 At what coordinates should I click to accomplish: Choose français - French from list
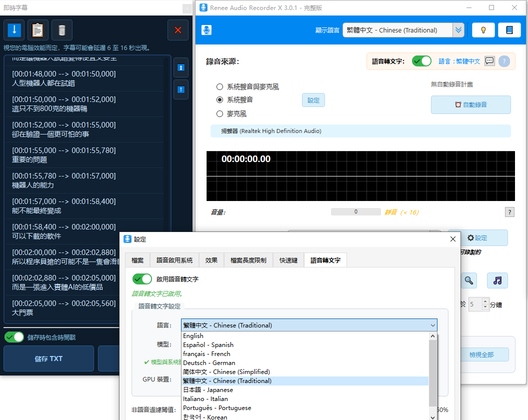305,354
